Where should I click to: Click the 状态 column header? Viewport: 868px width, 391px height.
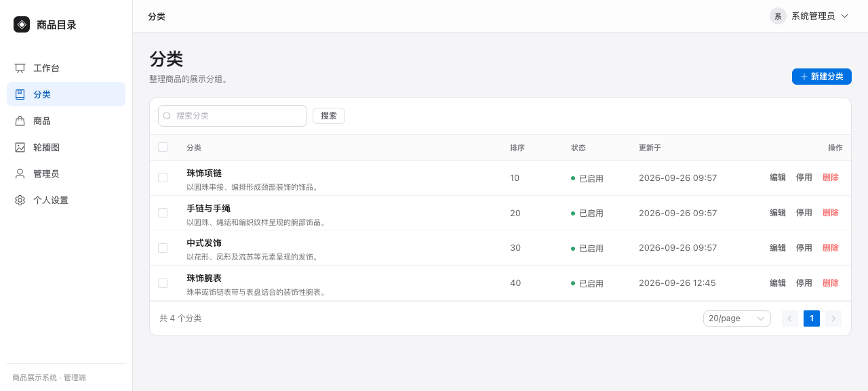[578, 148]
